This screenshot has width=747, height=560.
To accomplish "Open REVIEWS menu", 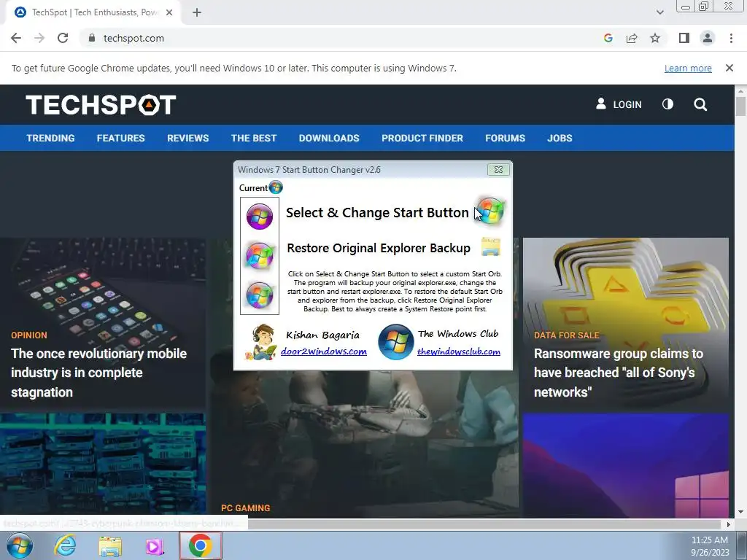I will 187,138.
